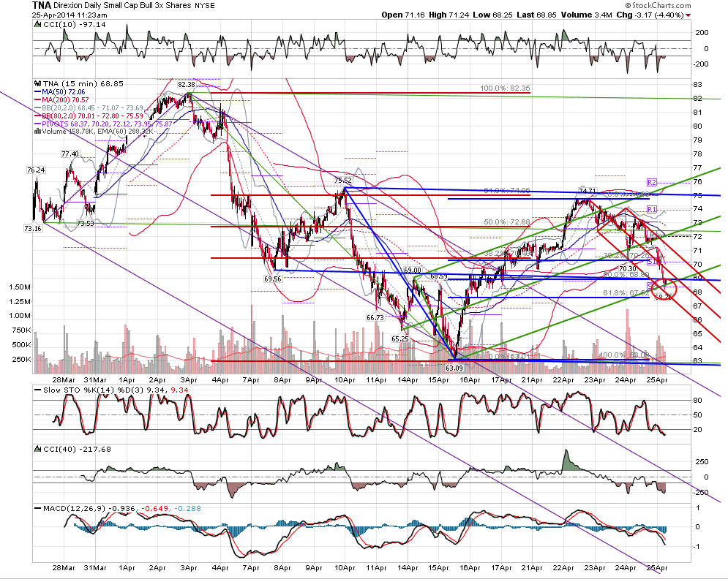Image resolution: width=728 pixels, height=579 pixels.
Task: Click the 66.73 price label
Action: 375,318
